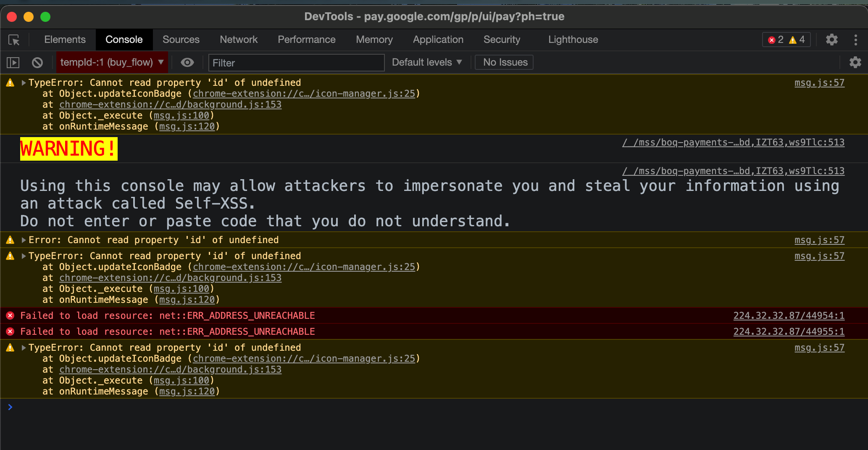The height and width of the screenshot is (450, 868).
Task: Open the Default levels dropdown
Action: tap(427, 62)
